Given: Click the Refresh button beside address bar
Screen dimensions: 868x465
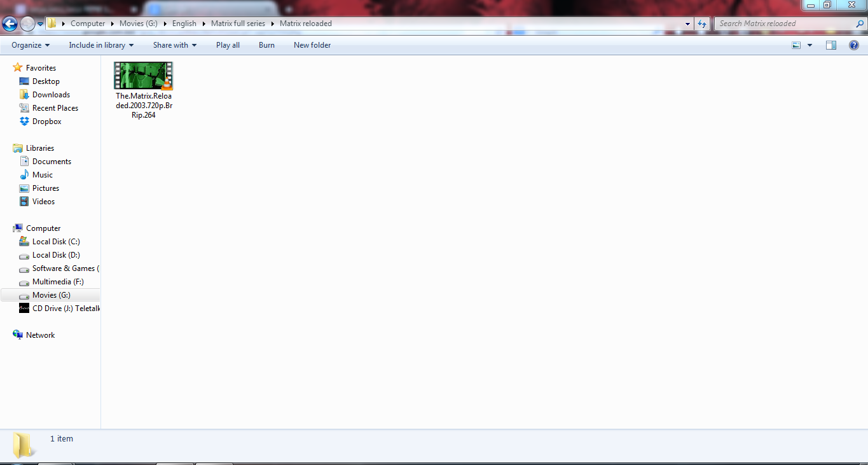Looking at the screenshot, I should pos(702,24).
